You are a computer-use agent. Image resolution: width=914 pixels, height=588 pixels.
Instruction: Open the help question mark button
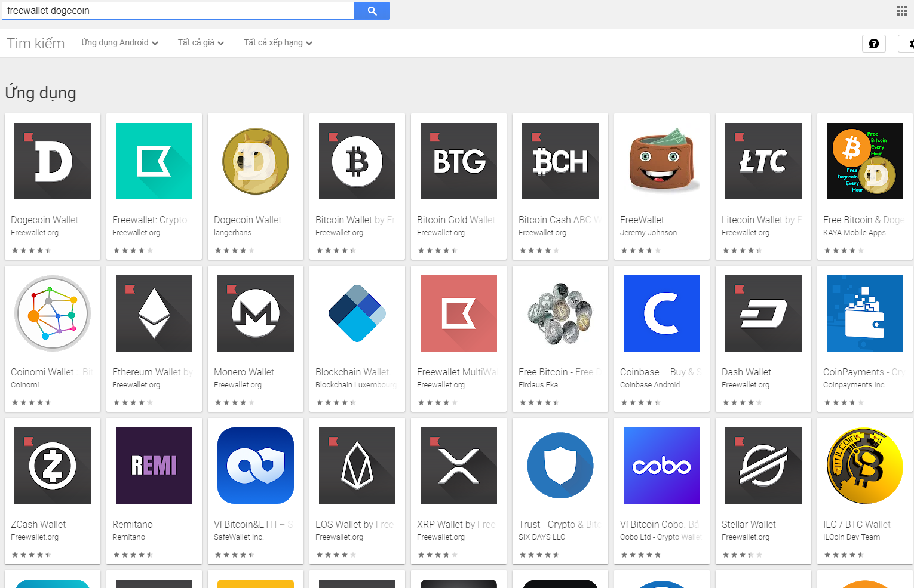[874, 44]
